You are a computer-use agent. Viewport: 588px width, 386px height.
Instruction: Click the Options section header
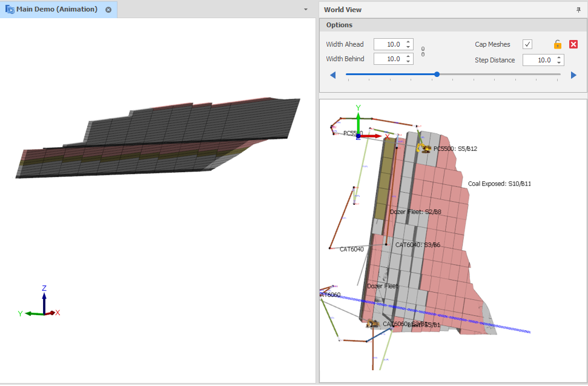coord(339,25)
